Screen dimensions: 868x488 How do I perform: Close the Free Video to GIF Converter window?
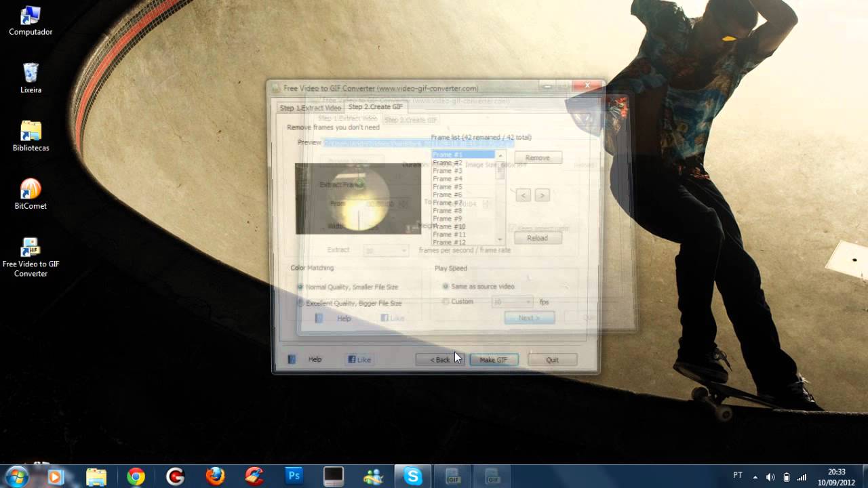click(587, 86)
